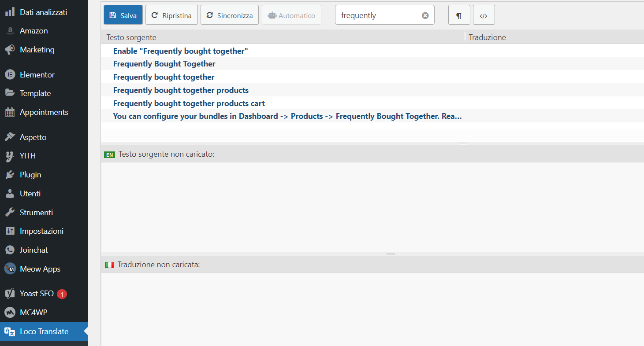
Task: Sort by Testo sorgente column header
Action: (x=131, y=37)
